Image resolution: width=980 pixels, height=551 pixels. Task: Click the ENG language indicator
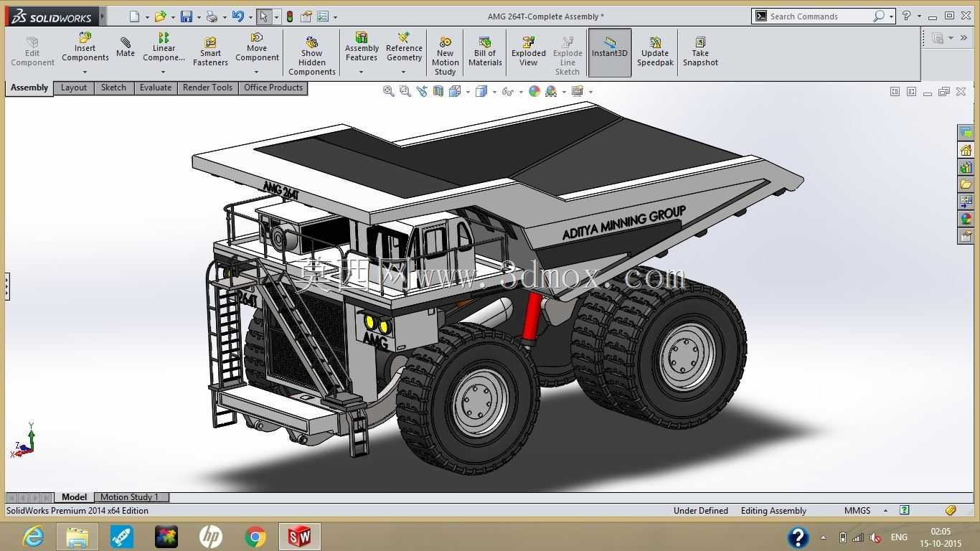click(x=899, y=537)
